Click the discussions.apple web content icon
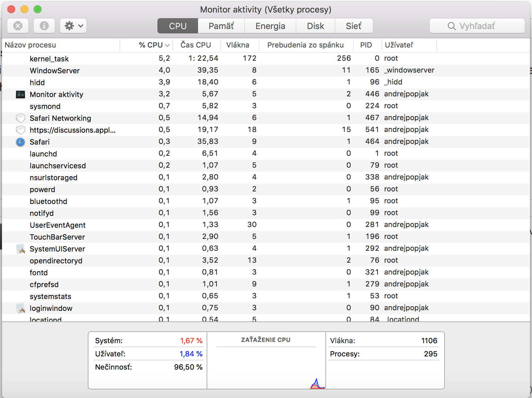532x398 pixels. (x=20, y=130)
